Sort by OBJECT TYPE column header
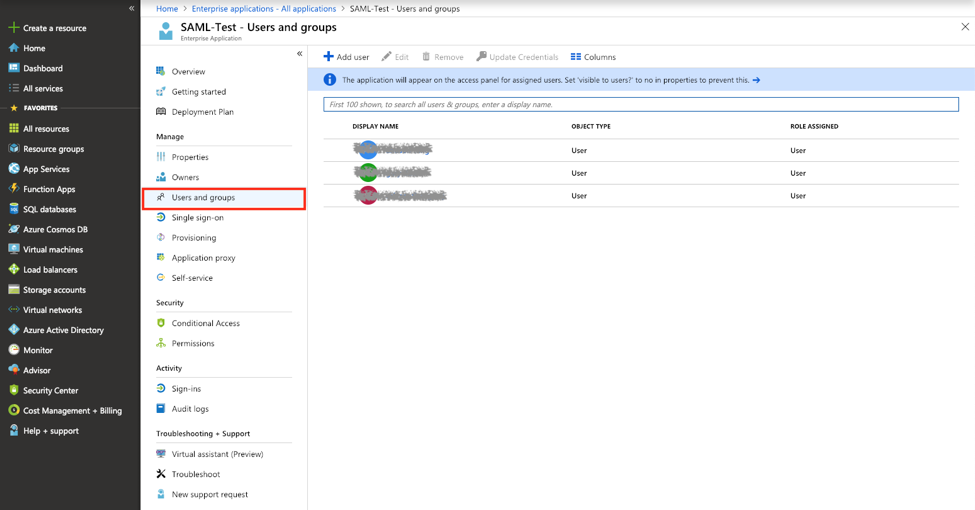The width and height of the screenshot is (975, 510). click(x=591, y=126)
